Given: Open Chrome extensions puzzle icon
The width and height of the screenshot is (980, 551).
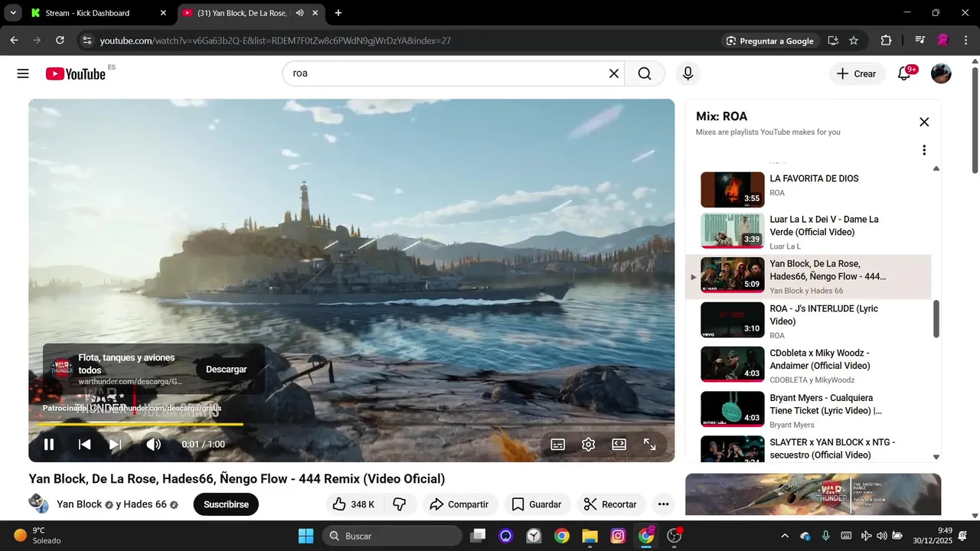Looking at the screenshot, I should point(887,41).
